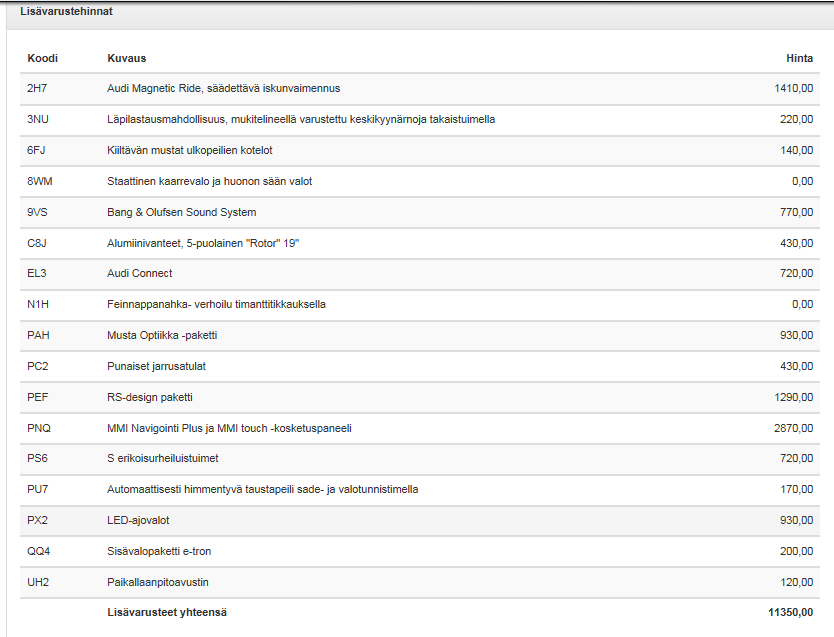The height and width of the screenshot is (637, 834).
Task: Click the option code 3NU
Action: [38, 119]
